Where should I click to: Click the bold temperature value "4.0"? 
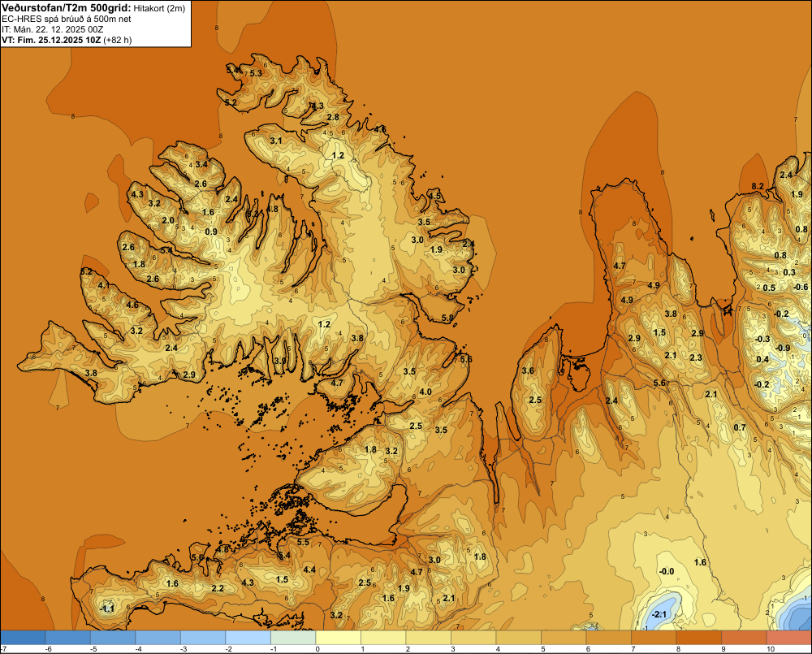pyautogui.click(x=425, y=392)
